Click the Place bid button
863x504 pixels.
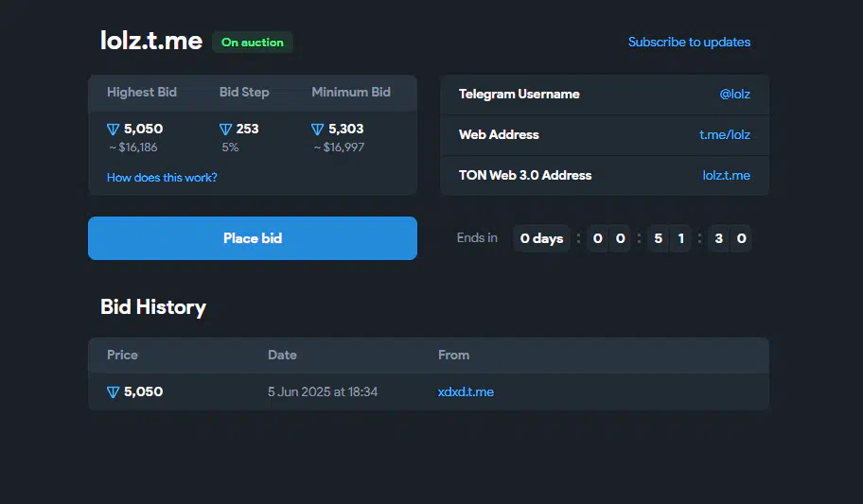point(253,238)
